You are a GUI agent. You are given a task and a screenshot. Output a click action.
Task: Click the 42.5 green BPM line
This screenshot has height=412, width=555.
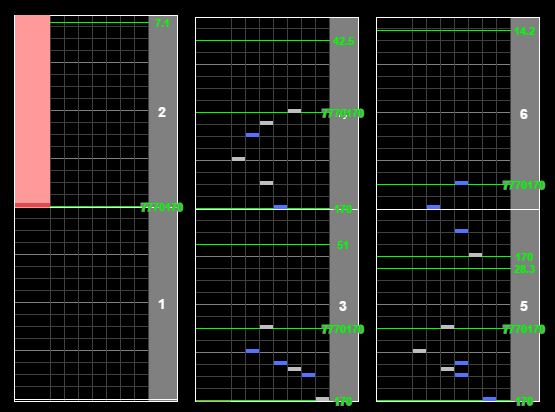[x=263, y=41]
